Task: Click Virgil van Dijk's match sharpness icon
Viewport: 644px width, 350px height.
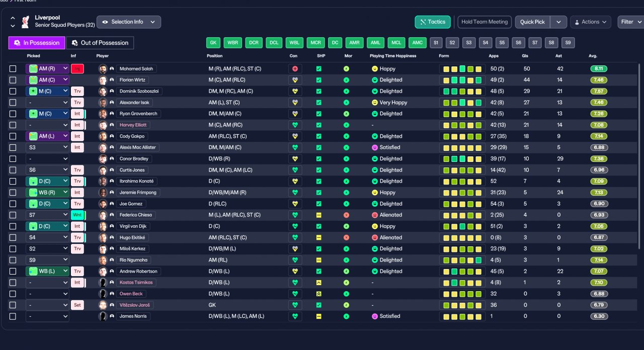Action: [x=318, y=226]
